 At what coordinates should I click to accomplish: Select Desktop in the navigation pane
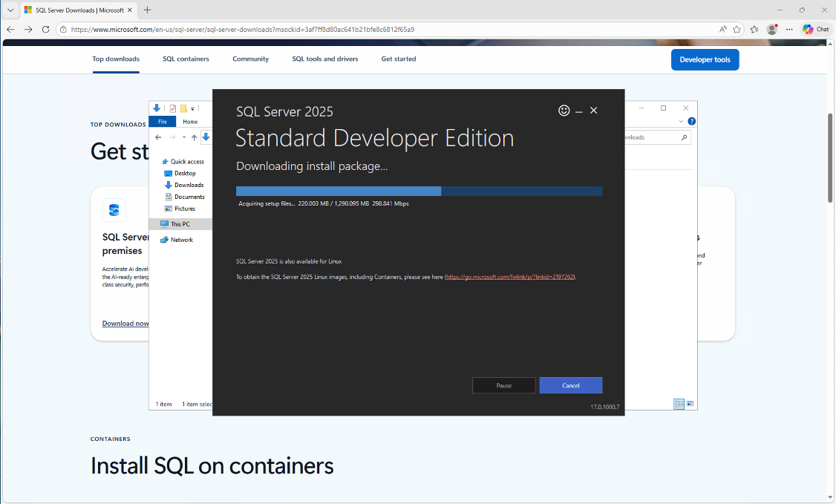coord(180,173)
